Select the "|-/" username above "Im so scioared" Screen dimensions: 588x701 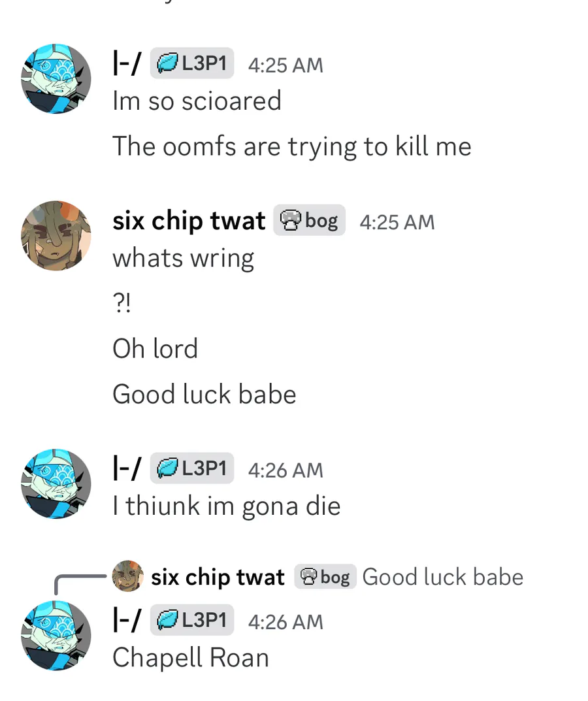(x=127, y=63)
